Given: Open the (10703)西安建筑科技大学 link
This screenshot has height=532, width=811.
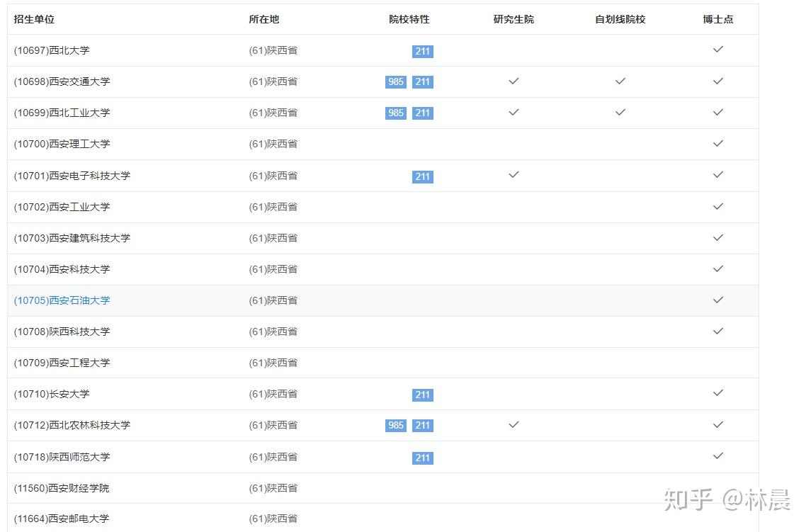Looking at the screenshot, I should point(72,238).
